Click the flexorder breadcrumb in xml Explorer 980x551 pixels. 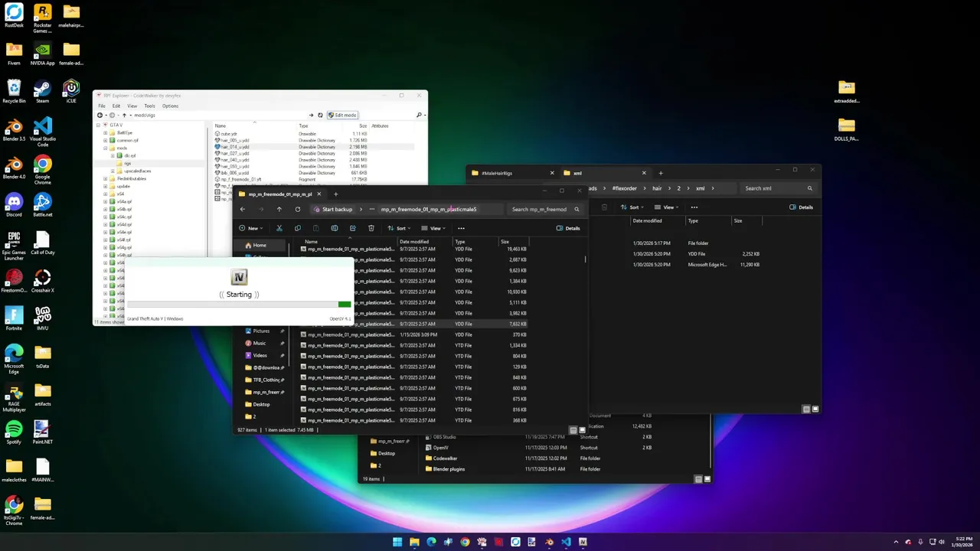[x=625, y=188]
